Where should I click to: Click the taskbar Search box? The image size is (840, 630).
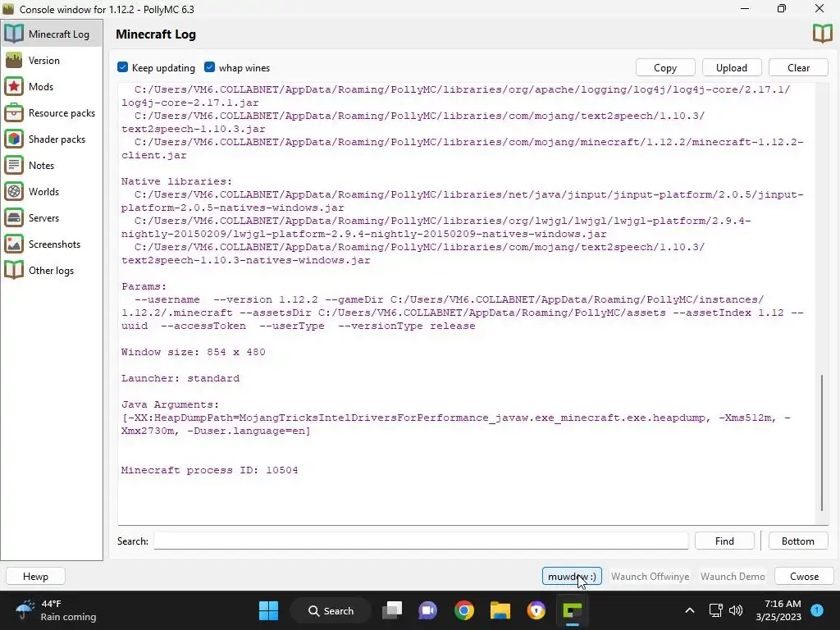coord(331,610)
